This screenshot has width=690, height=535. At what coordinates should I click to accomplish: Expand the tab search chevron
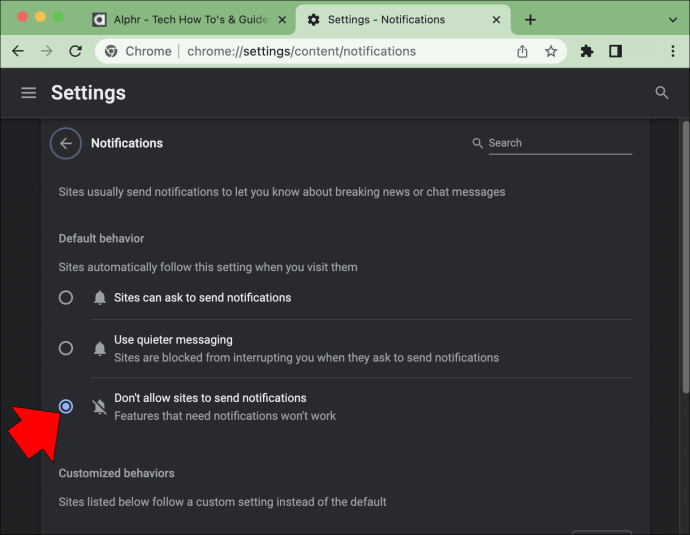click(672, 20)
